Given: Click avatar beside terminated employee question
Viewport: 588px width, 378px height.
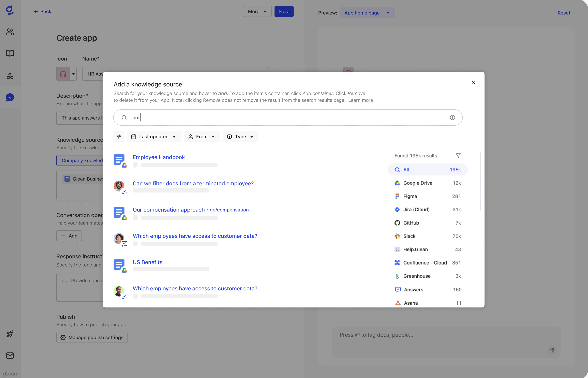Looking at the screenshot, I should point(119,186).
